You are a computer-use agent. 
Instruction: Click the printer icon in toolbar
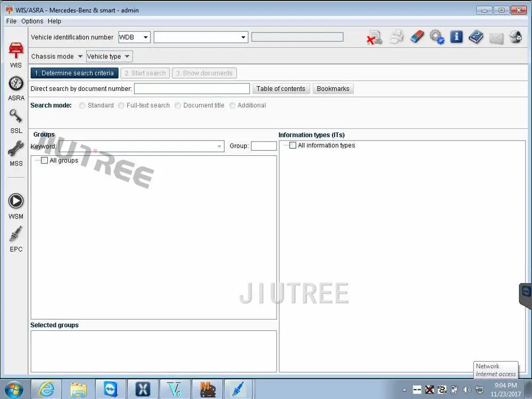tap(397, 37)
